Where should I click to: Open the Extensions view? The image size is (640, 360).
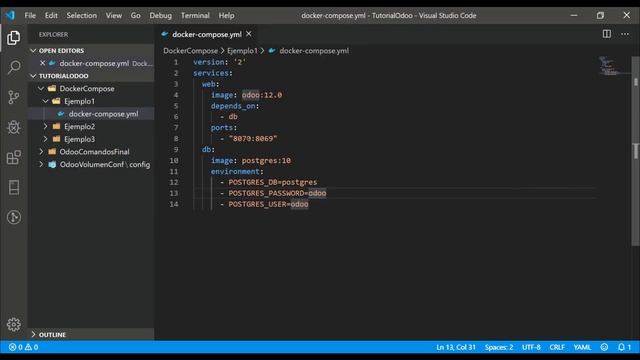13,157
